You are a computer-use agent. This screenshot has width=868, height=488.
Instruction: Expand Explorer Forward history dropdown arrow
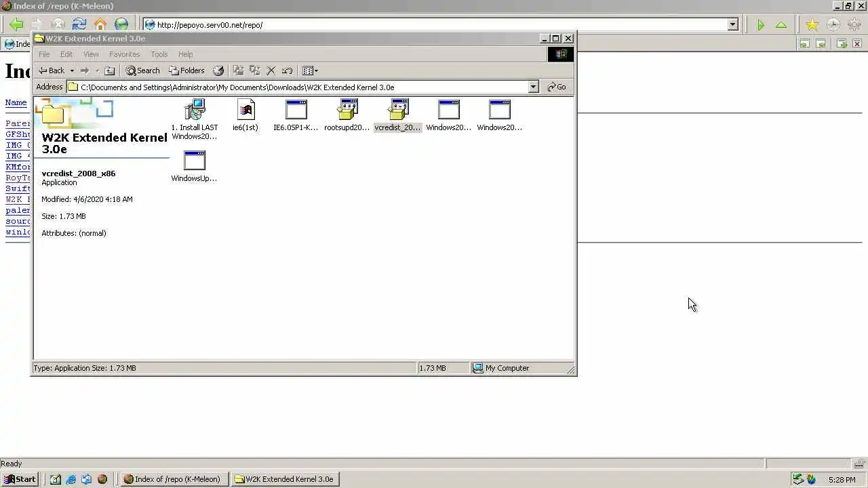pos(97,70)
